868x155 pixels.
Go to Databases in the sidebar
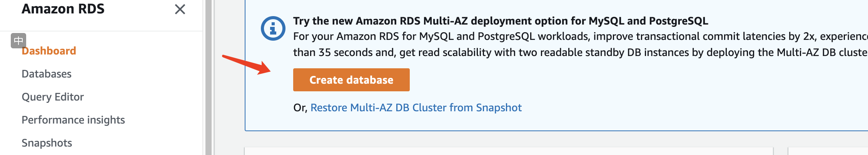click(x=47, y=74)
